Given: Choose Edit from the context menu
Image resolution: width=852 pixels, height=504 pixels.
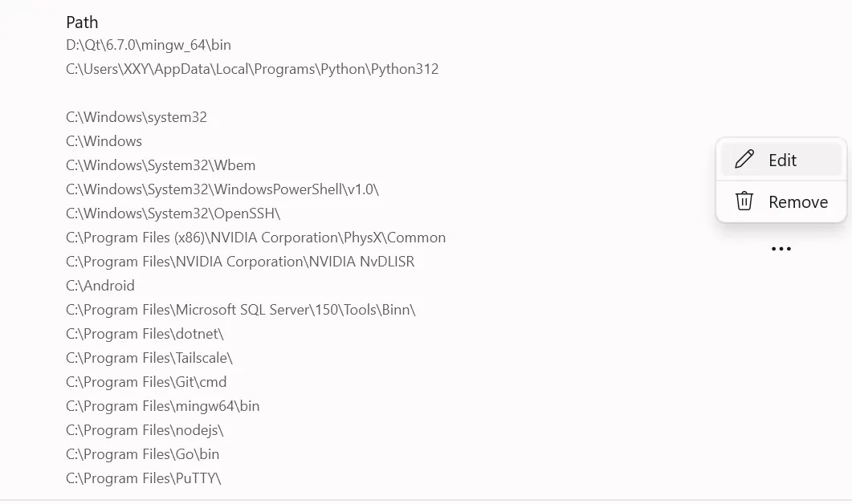Looking at the screenshot, I should point(781,160).
